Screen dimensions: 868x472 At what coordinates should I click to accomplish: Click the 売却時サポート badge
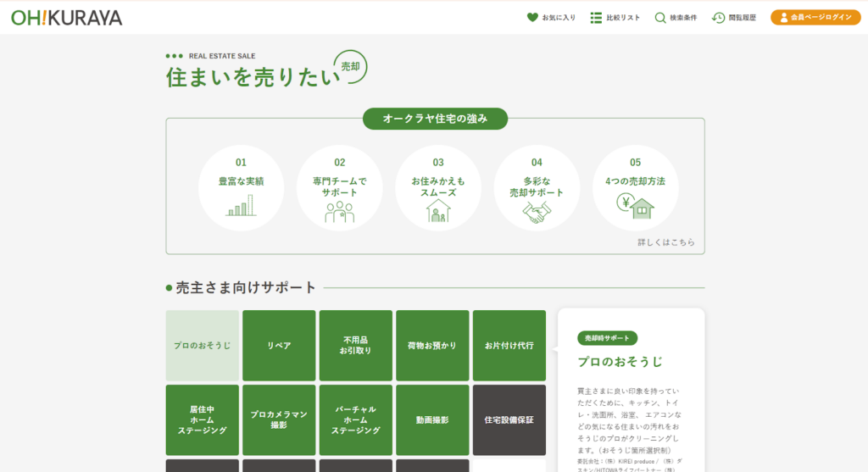click(607, 338)
